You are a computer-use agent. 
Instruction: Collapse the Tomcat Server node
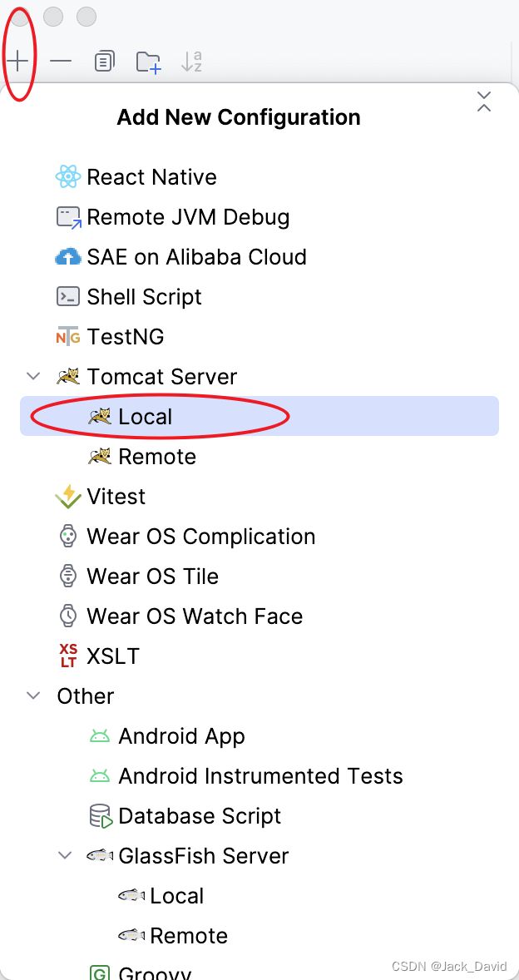(33, 377)
